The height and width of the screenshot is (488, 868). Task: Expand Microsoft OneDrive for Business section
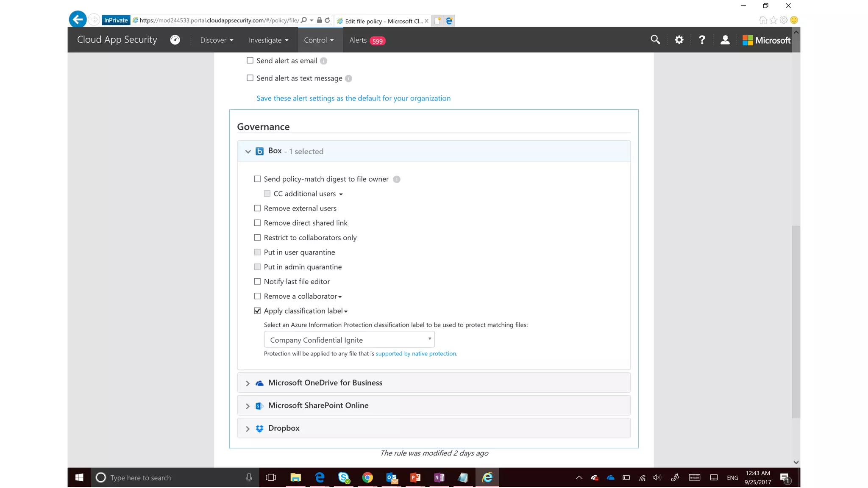tap(325, 383)
